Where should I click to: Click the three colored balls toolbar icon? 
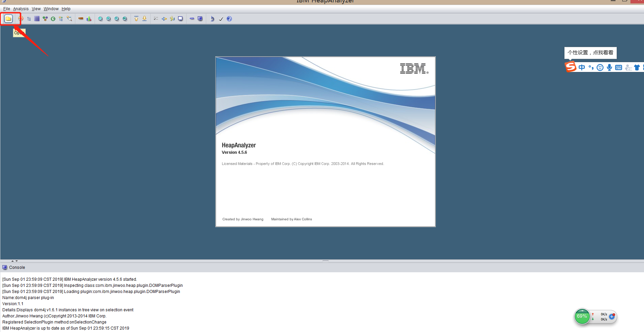pos(45,19)
